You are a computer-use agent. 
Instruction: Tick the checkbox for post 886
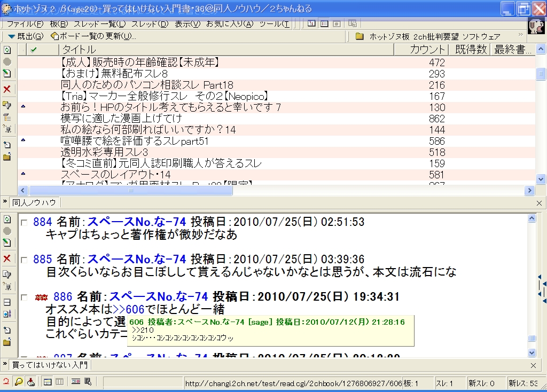24,297
